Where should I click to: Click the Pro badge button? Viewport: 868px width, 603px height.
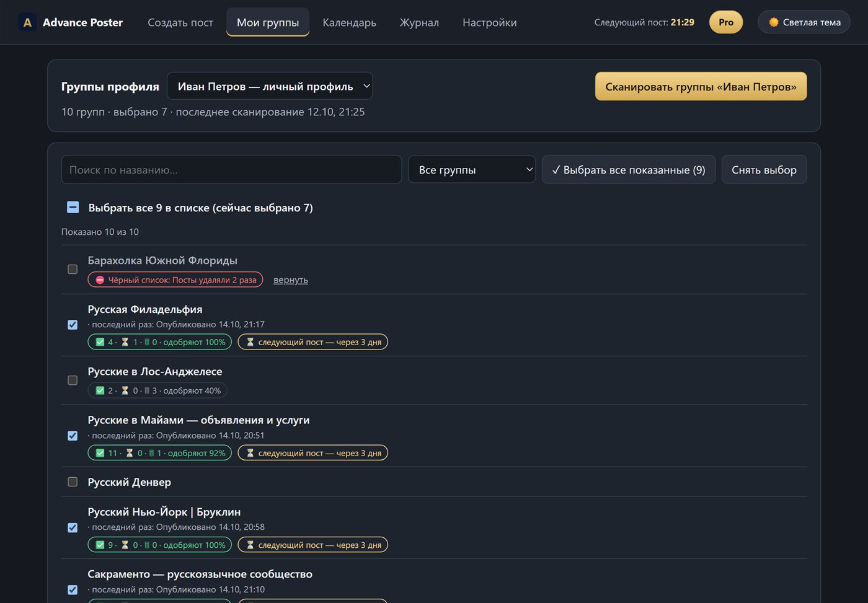(726, 22)
